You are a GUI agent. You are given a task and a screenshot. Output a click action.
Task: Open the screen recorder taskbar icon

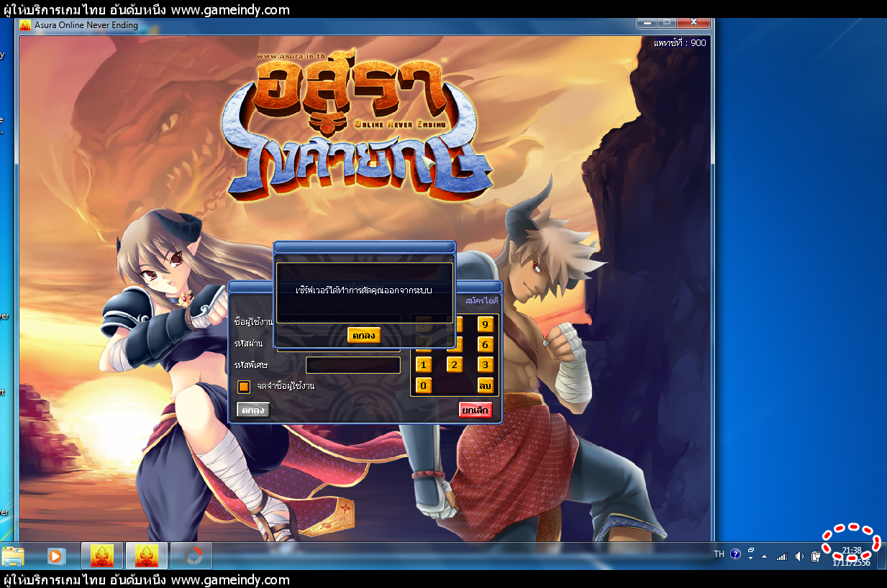191,556
